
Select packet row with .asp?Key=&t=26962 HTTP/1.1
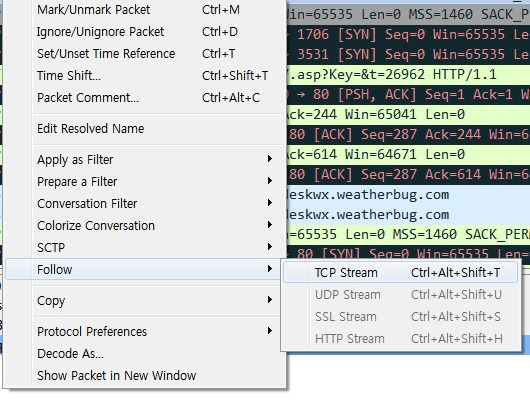click(x=408, y=74)
